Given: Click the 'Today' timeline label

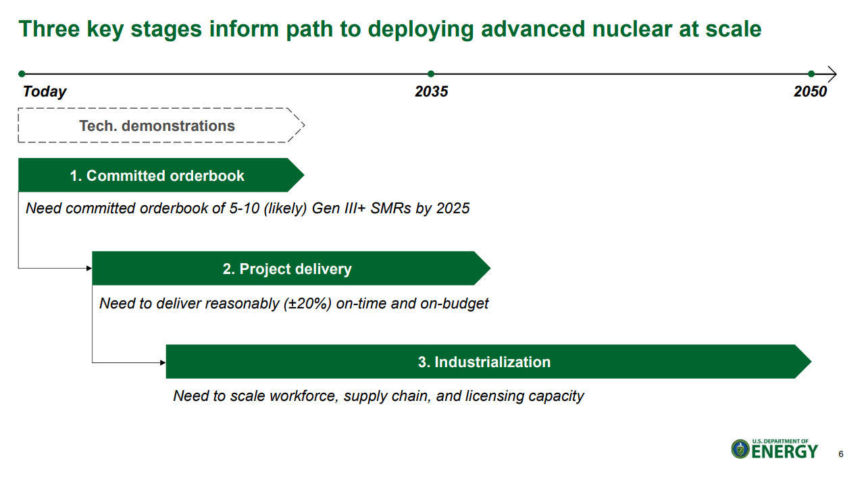Looking at the screenshot, I should pos(45,92).
